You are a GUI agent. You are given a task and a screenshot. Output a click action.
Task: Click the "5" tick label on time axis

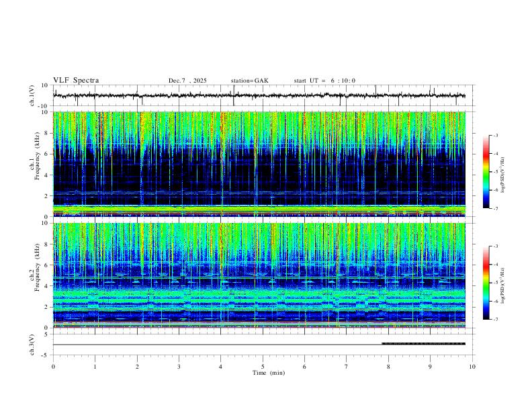tap(263, 367)
